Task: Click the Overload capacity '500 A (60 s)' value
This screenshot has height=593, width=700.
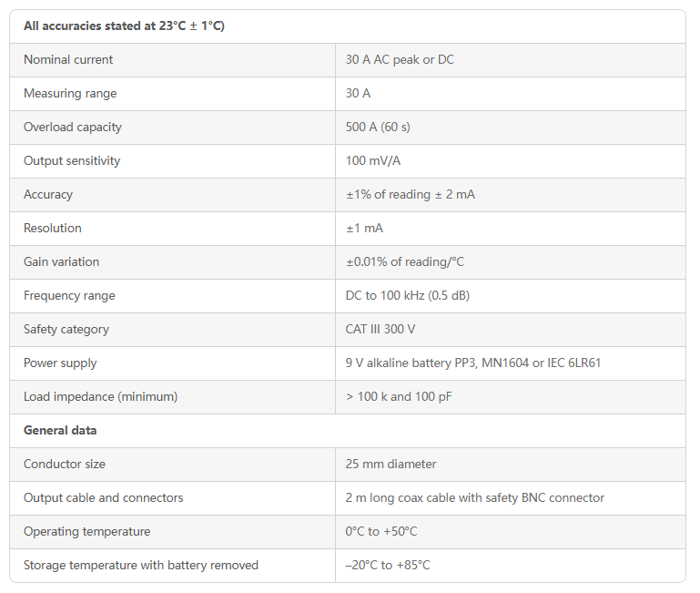Action: pos(378,128)
